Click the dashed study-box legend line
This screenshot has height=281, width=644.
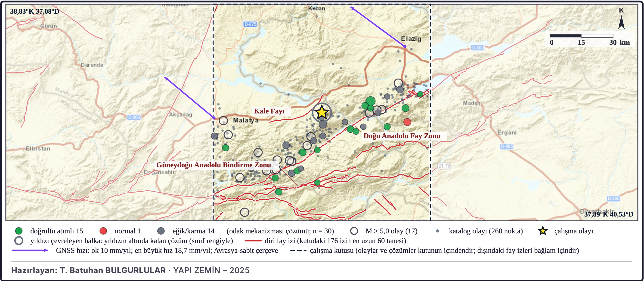(x=298, y=250)
